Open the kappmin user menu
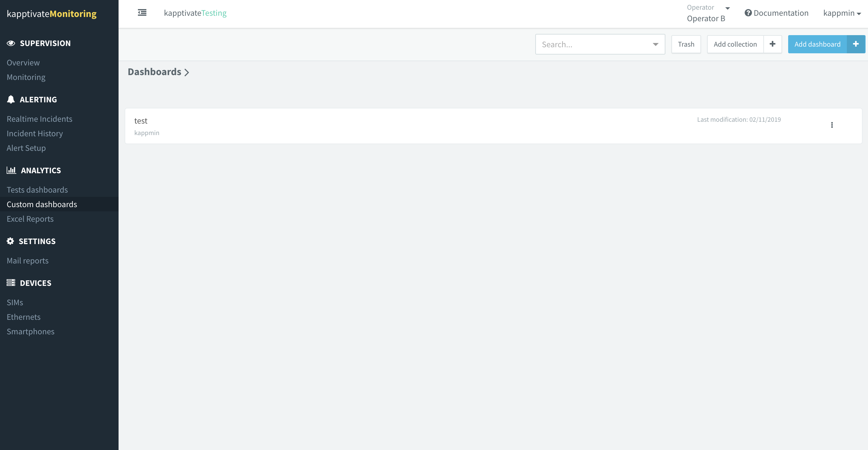This screenshot has height=450, width=868. coord(842,13)
